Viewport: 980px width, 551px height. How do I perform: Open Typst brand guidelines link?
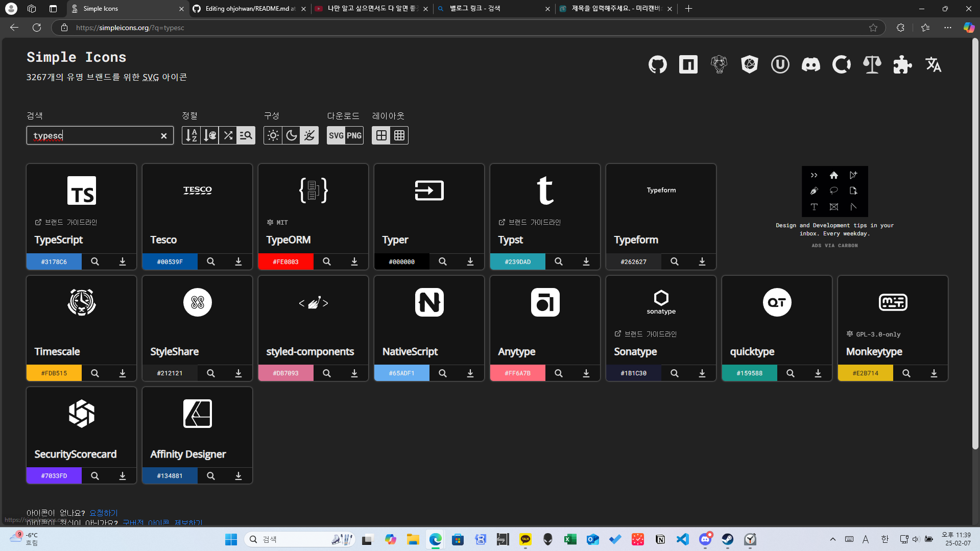click(x=530, y=222)
